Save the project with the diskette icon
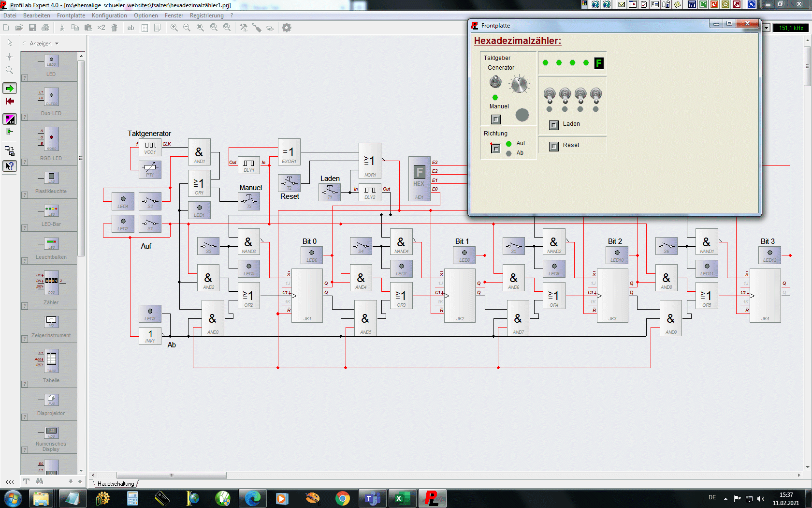 click(32, 28)
